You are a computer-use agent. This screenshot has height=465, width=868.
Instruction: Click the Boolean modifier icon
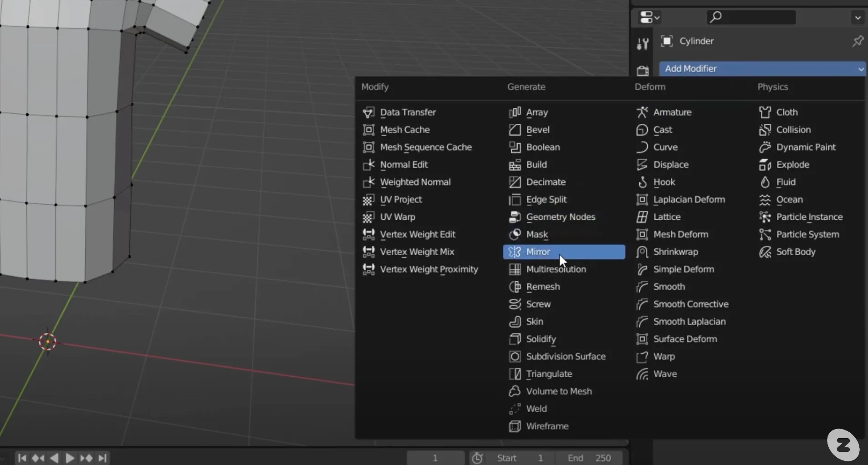pyautogui.click(x=515, y=147)
